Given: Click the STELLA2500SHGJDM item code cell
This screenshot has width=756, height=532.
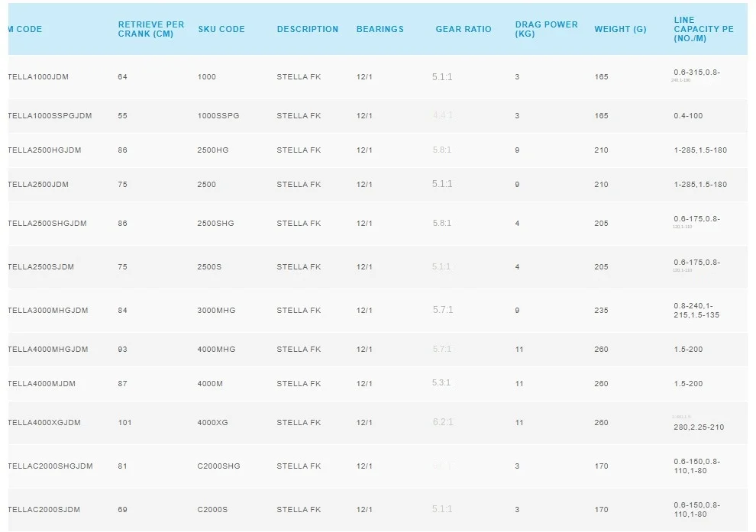Looking at the screenshot, I should [47, 224].
